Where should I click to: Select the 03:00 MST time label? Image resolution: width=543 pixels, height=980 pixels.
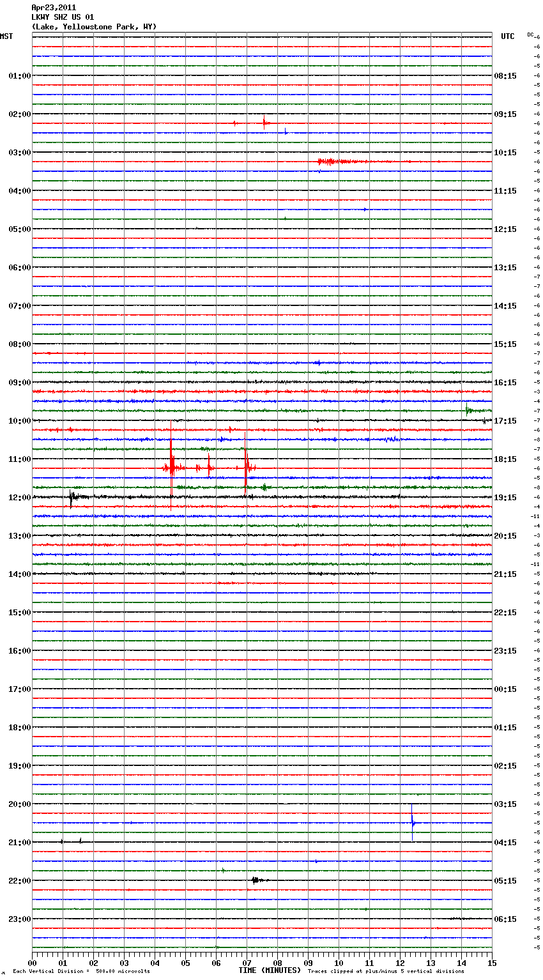(x=19, y=152)
